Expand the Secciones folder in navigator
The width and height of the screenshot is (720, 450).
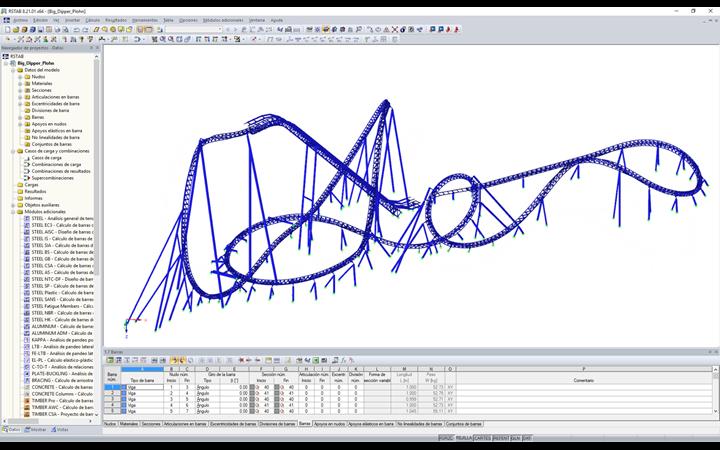[20, 90]
